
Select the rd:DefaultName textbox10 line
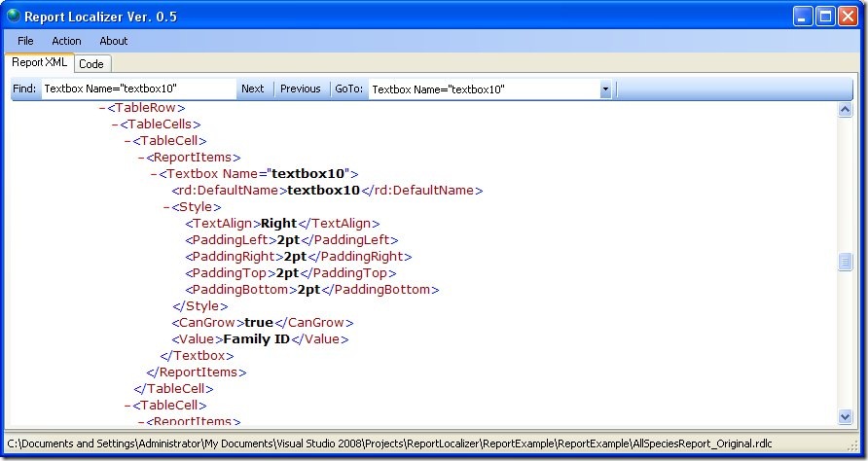pos(327,191)
